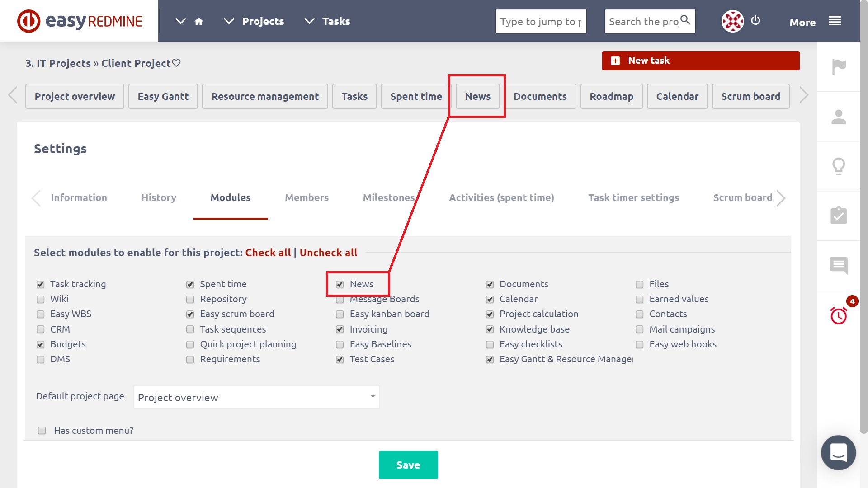Click the Easy Redmine logo
This screenshot has height=488, width=868.
tap(80, 21)
